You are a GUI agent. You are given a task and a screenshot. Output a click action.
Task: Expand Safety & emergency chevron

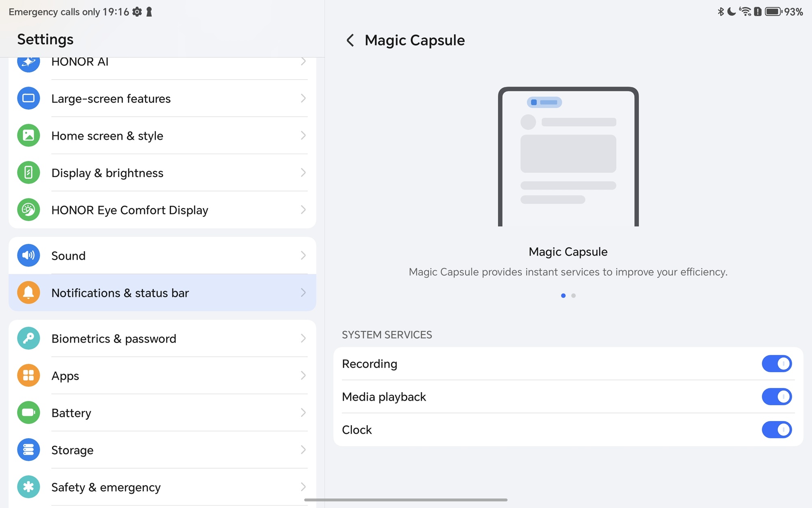pos(303,487)
